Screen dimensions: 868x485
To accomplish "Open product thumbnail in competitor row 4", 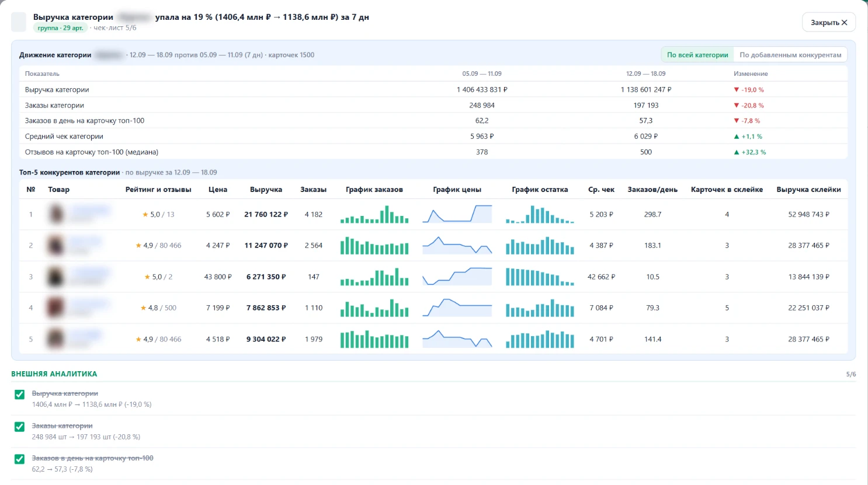I will coord(56,308).
